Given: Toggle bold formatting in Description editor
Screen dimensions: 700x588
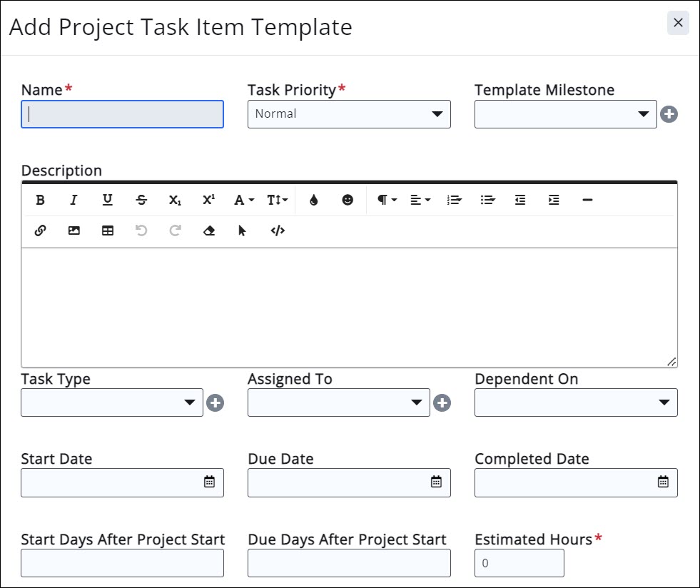Looking at the screenshot, I should pyautogui.click(x=41, y=201).
